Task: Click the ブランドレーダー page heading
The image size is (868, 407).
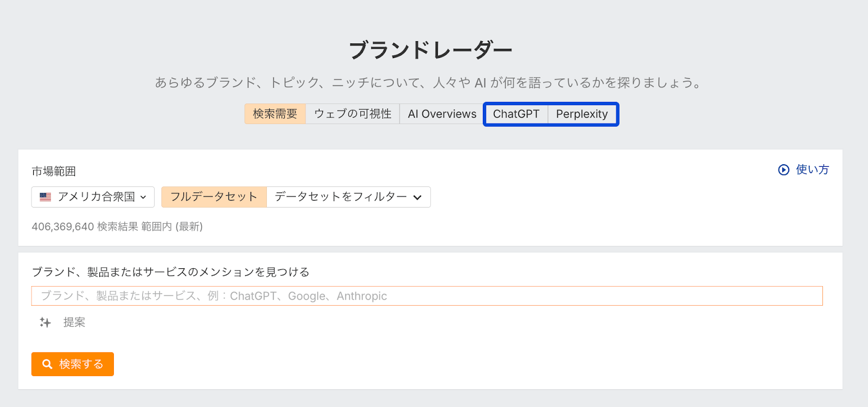Action: pyautogui.click(x=430, y=50)
